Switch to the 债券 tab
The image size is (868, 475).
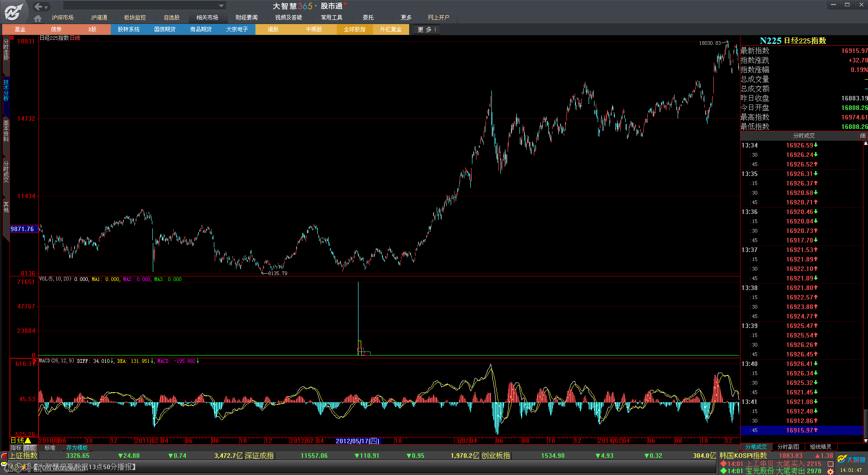[x=57, y=29]
